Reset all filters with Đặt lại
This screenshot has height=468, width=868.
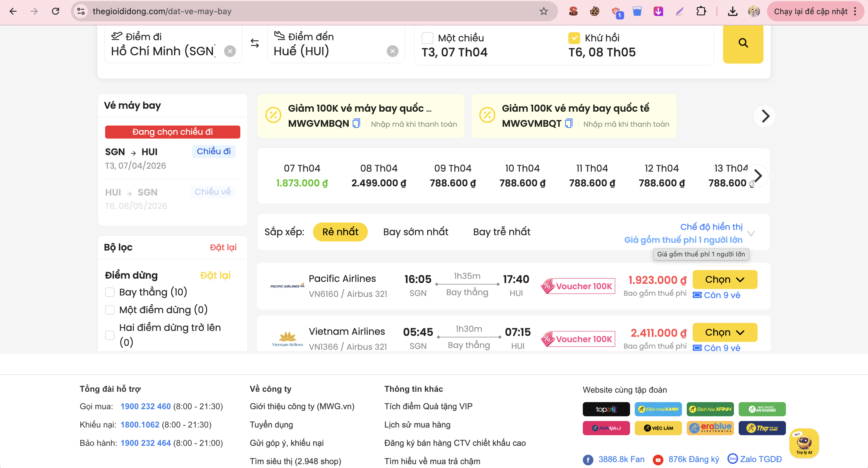(x=223, y=248)
